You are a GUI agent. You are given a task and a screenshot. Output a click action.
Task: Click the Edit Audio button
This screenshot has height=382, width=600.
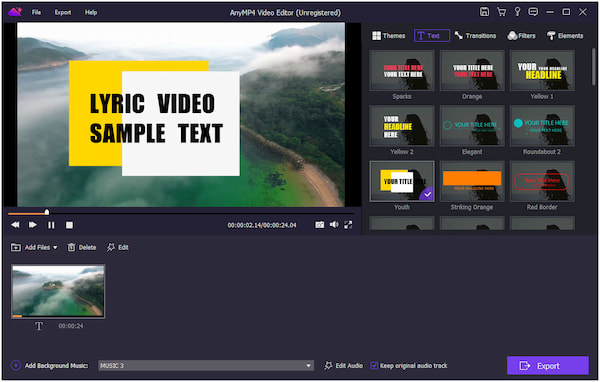[x=344, y=366]
